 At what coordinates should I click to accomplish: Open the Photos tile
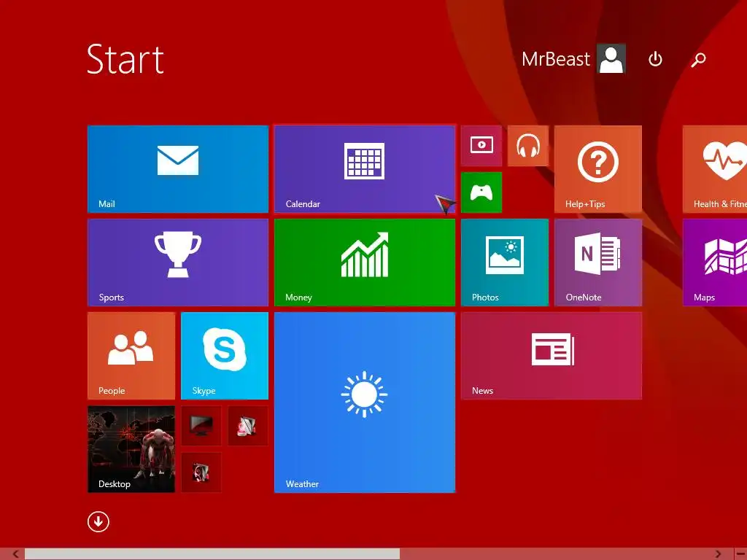point(505,262)
